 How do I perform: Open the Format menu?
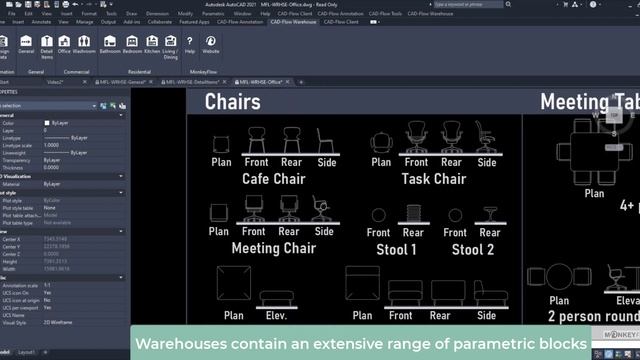click(x=89, y=13)
